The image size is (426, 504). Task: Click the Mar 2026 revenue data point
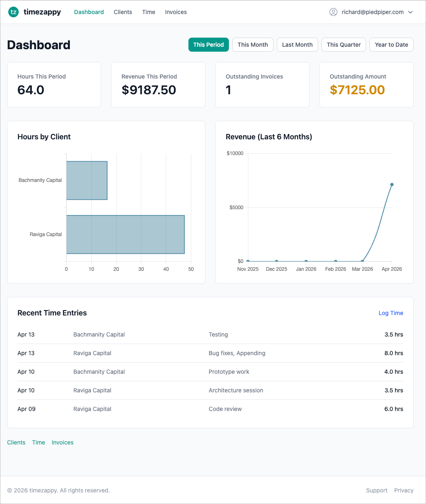(x=362, y=261)
